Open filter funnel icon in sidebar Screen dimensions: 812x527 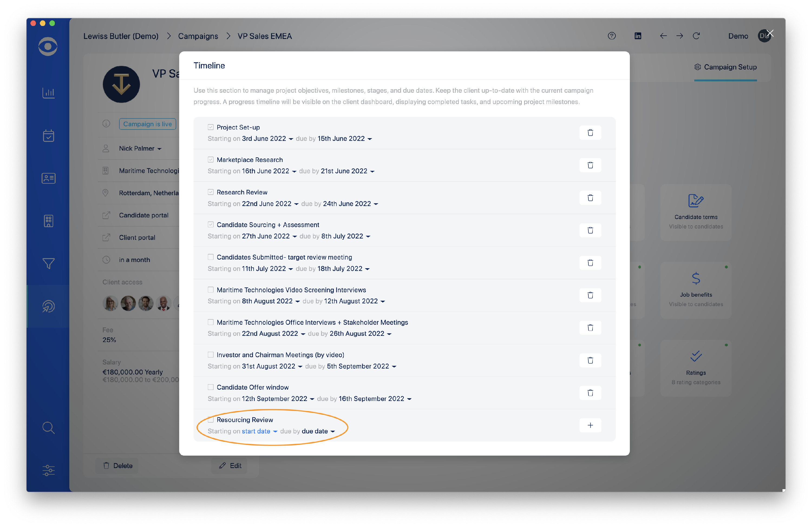[x=48, y=263]
